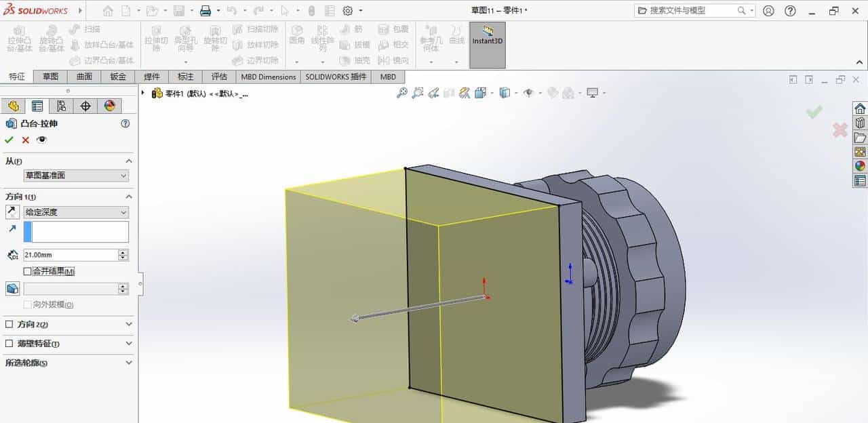Select the Instant3D tool
Screen dimensions: 868x423
click(x=488, y=41)
